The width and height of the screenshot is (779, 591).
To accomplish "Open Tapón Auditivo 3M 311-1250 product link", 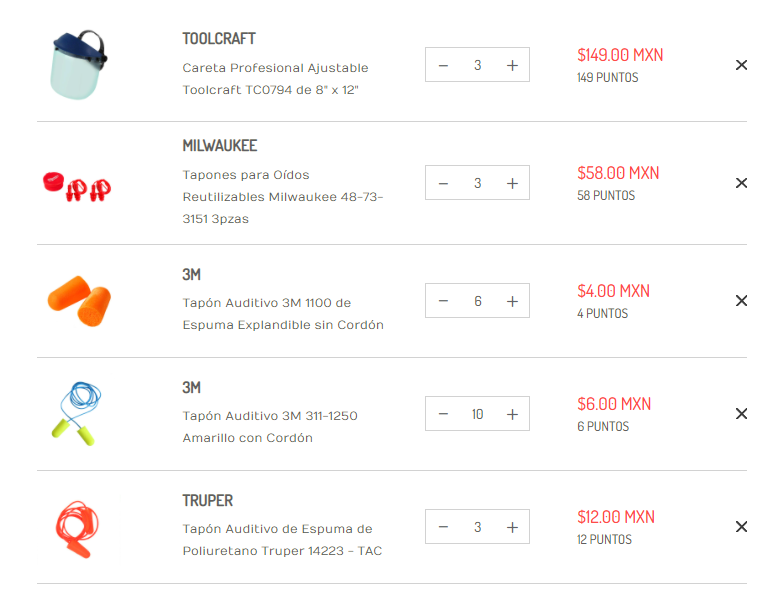I will (270, 427).
